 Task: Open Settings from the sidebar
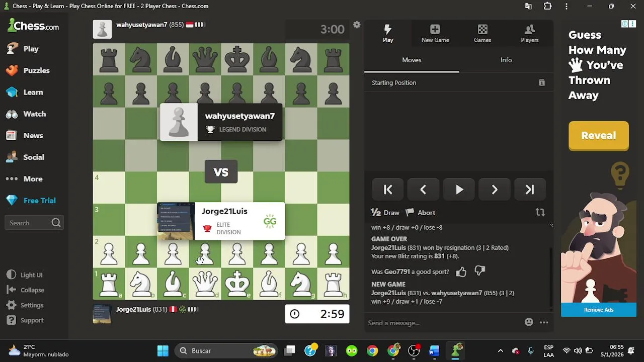coord(26,305)
